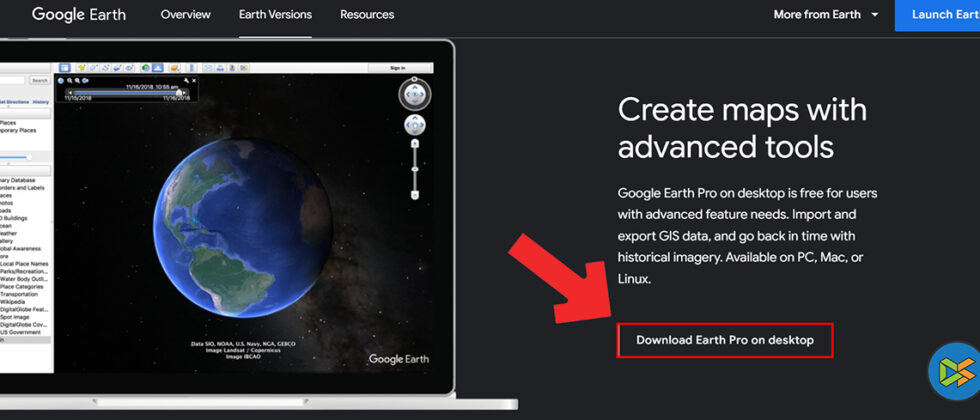This screenshot has width=980, height=420.
Task: Open the Resources nav item
Action: tap(367, 14)
